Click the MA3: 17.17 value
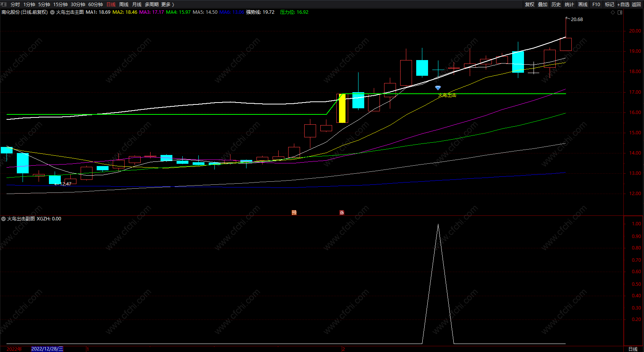 [x=151, y=12]
